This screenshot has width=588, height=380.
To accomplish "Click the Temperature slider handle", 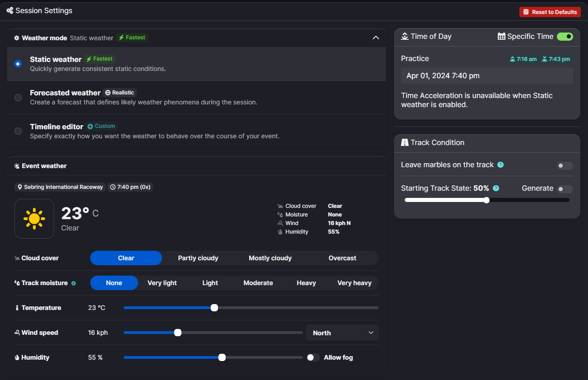I will click(214, 308).
